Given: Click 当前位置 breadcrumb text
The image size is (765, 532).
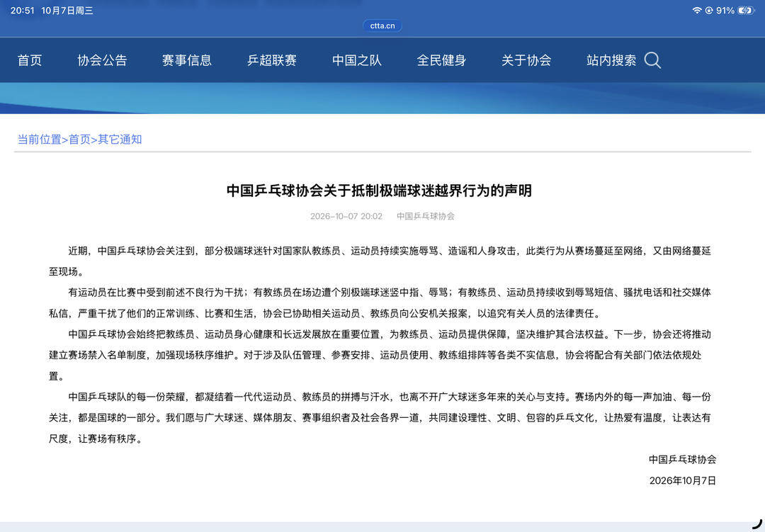Looking at the screenshot, I should tap(40, 139).
